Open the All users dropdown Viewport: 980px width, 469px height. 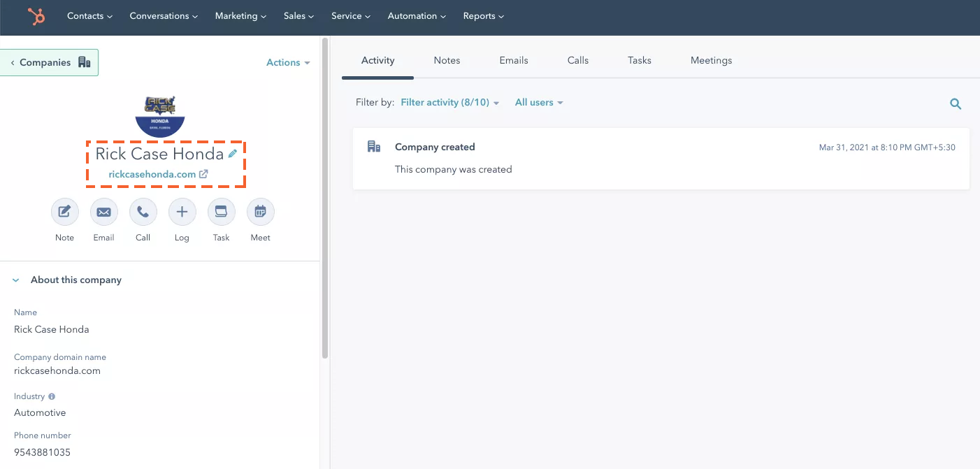539,102
